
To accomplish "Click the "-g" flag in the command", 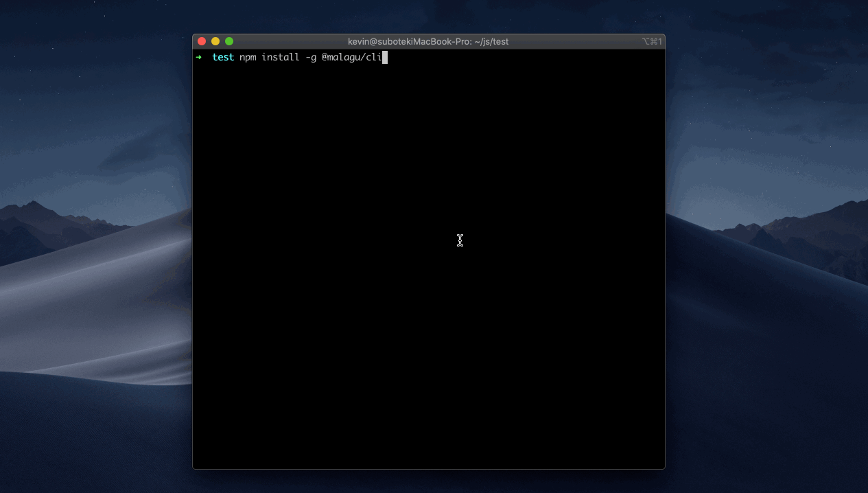I will pyautogui.click(x=311, y=57).
